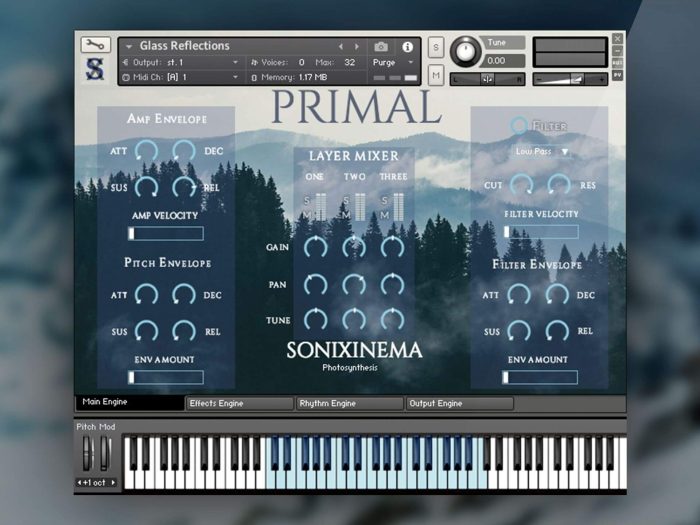Mute layer ONE in the Layer Mixer
Viewport: 700px width, 525px height.
[307, 215]
